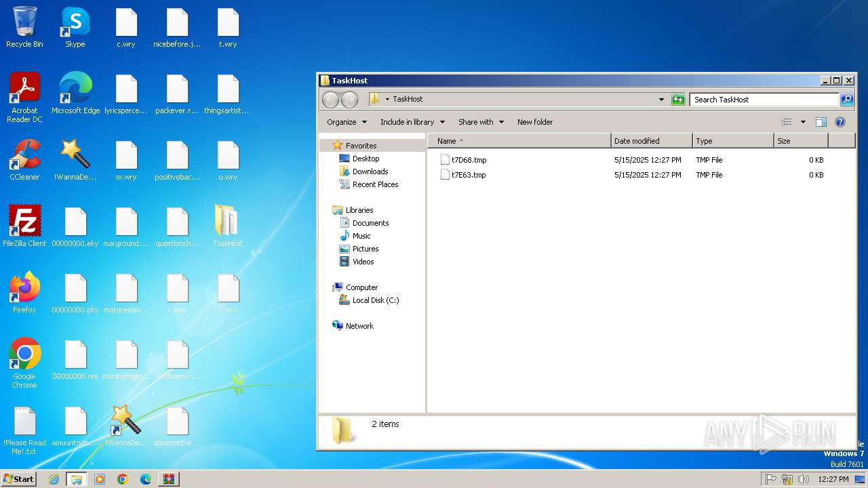Sort by the Size column
Screen dimensions: 868x488
click(x=801, y=141)
